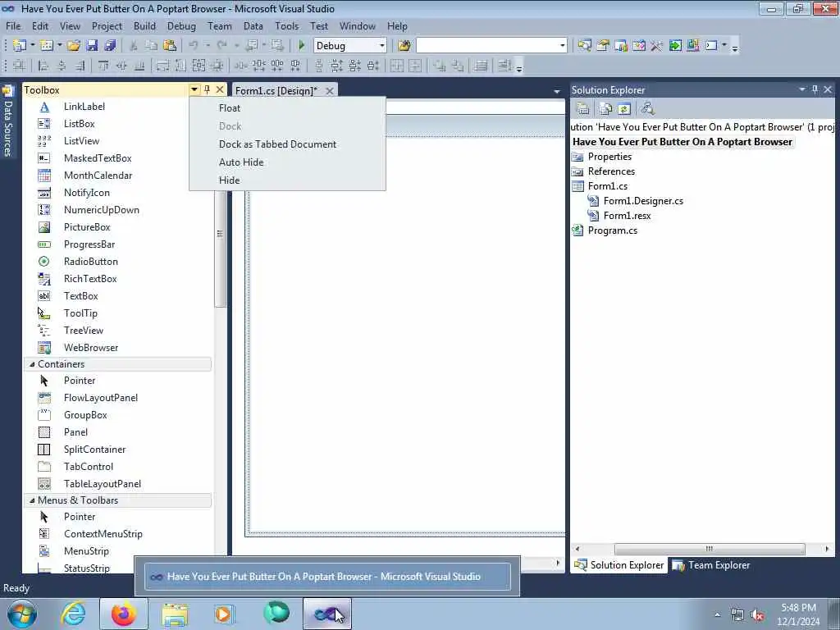Open the layout toolbar options overflow arrow

(x=518, y=67)
